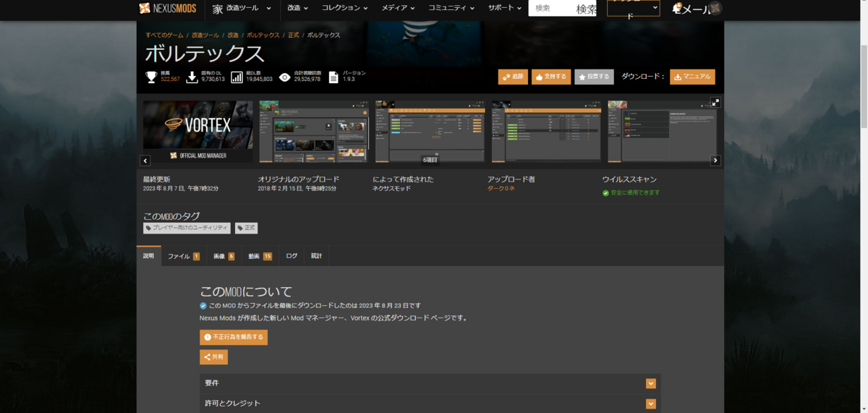Switch to the 説明 tab
The image size is (868, 413).
pyautogui.click(x=149, y=256)
